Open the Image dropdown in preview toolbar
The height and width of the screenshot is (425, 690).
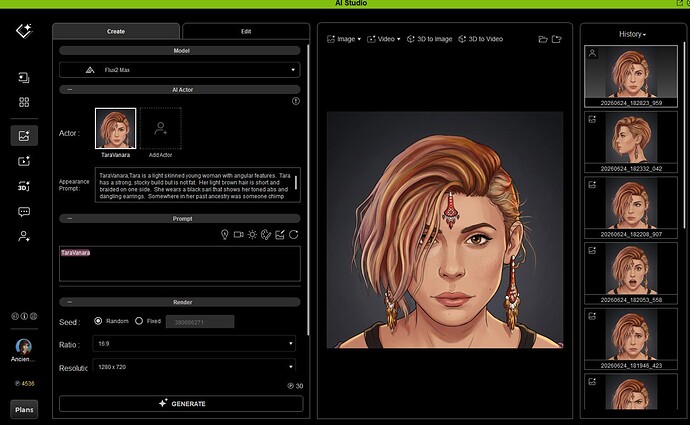coord(344,39)
